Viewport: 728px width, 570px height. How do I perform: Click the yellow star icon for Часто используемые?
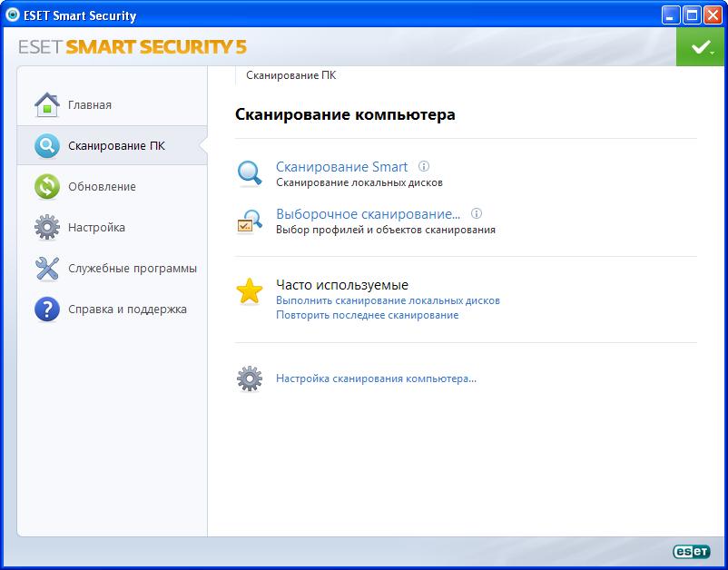[250, 291]
